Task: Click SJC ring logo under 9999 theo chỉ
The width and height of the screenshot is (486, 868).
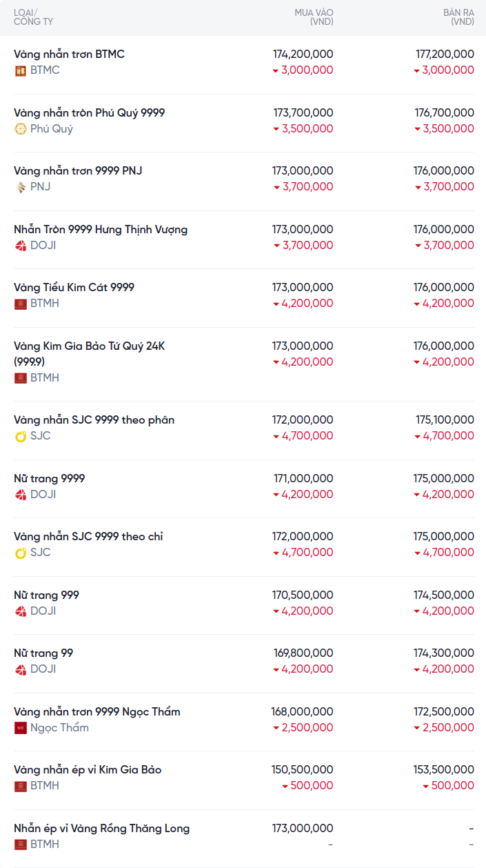Action: point(21,553)
